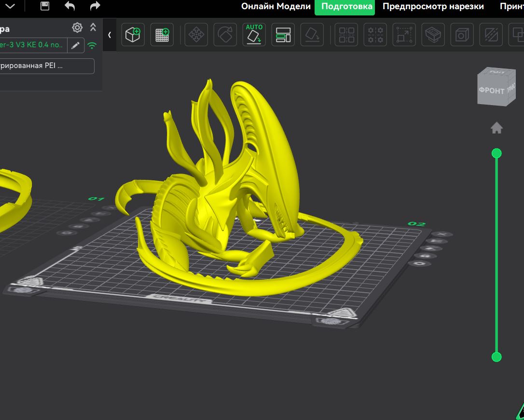Remove plate 02 with its X button
Screen dimensions: 524x420
[442, 234]
